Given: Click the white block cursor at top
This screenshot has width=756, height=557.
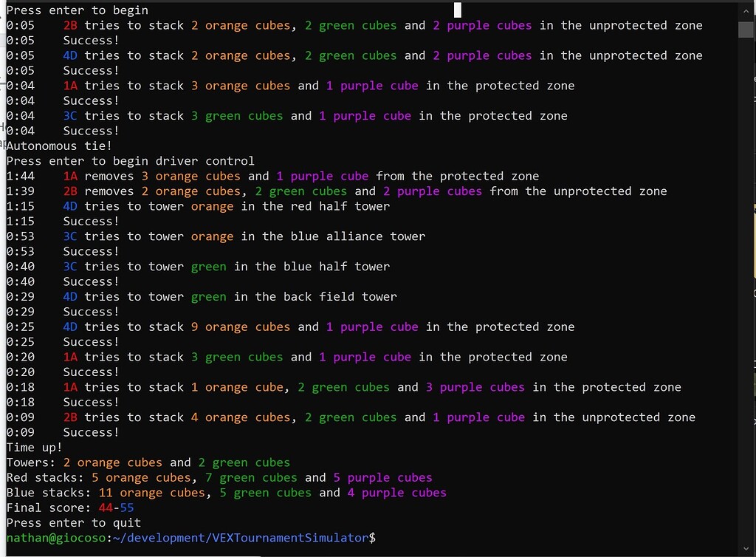Looking at the screenshot, I should 458,10.
